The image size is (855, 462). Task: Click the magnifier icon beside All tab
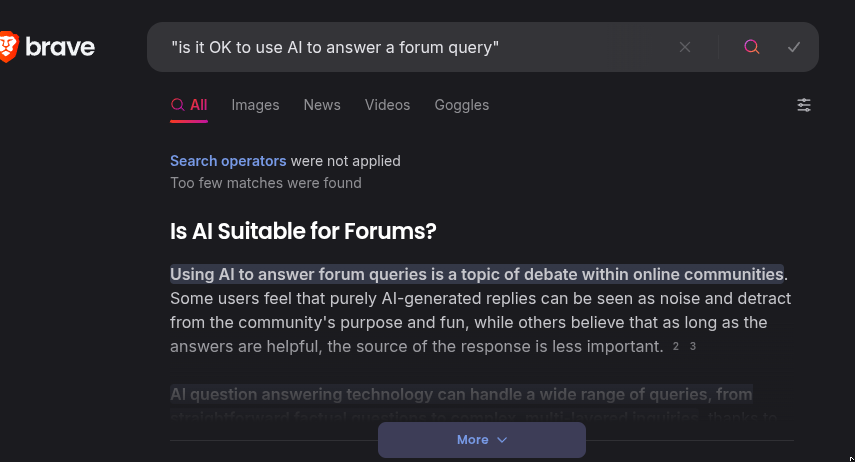click(177, 105)
